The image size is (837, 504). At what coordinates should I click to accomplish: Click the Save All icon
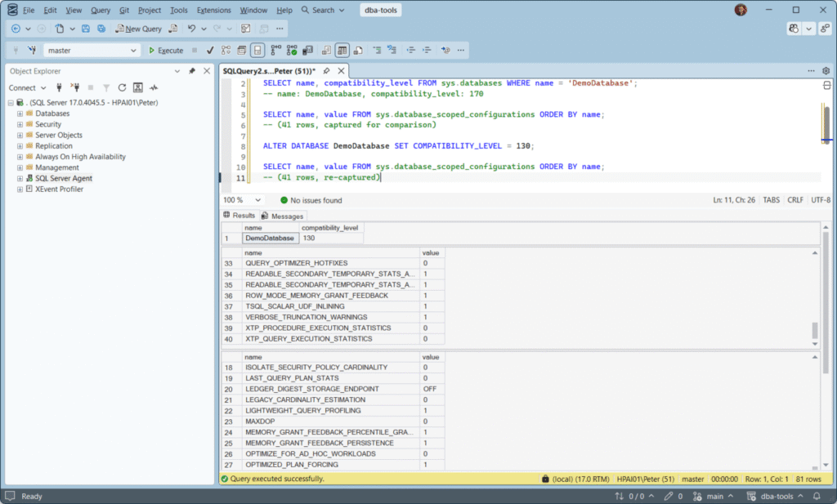(101, 29)
